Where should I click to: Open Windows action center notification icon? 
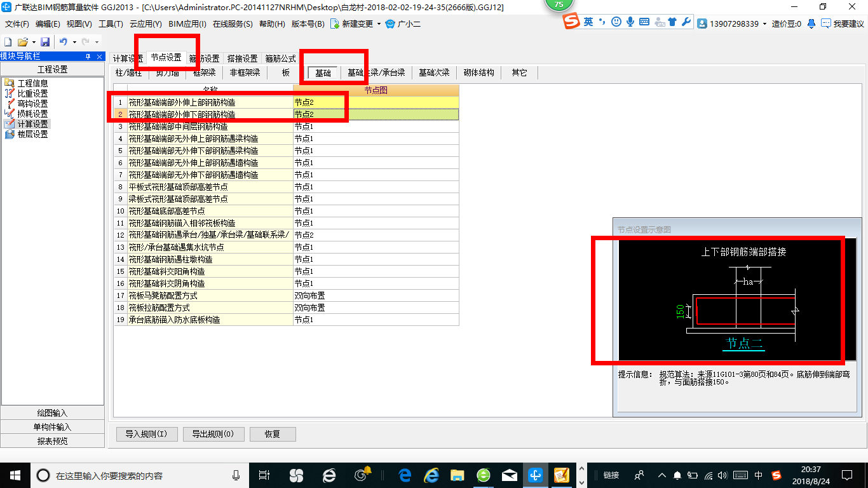[x=846, y=475]
